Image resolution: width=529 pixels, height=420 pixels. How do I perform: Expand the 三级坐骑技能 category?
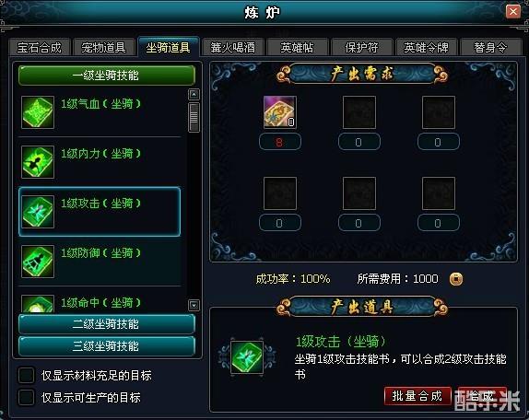[x=107, y=345]
